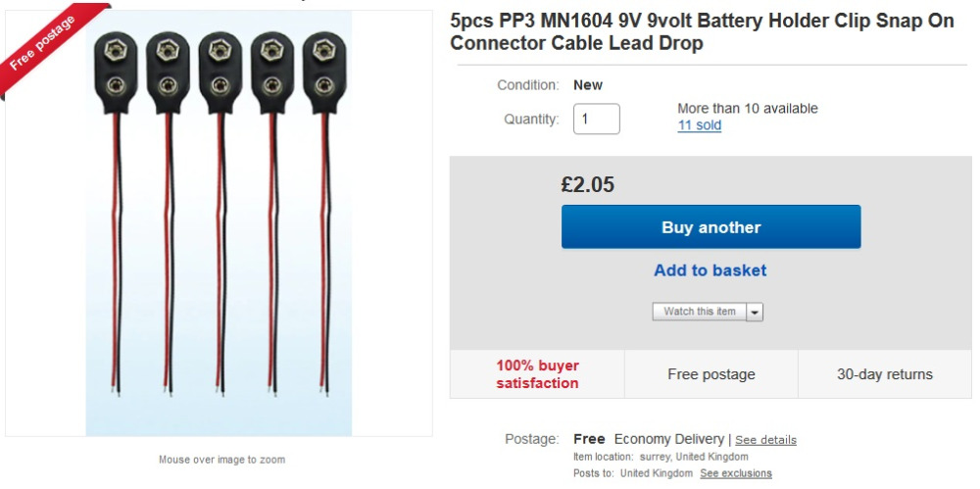Select the Free postage info cell
Screen dimensions: 980x489
pos(711,374)
